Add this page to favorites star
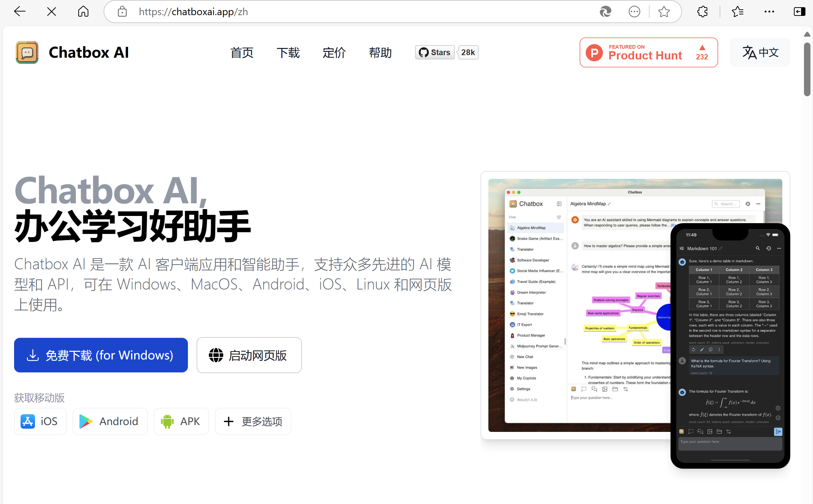 click(664, 12)
